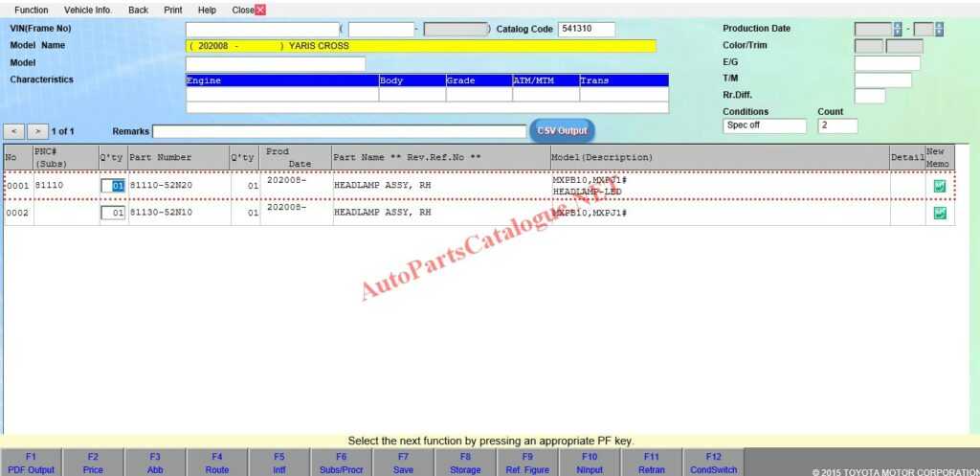Click Q'ty input box in row 0002
The height and width of the screenshot is (476, 980).
point(113,214)
